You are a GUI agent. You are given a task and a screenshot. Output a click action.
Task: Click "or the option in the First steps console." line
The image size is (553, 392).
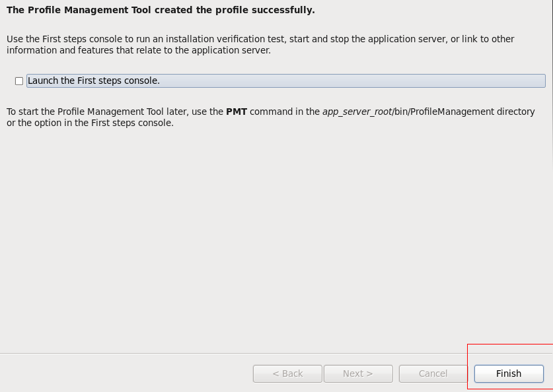pos(90,123)
